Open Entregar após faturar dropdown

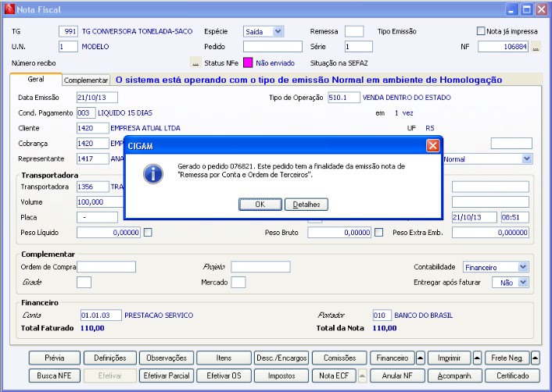(x=523, y=283)
